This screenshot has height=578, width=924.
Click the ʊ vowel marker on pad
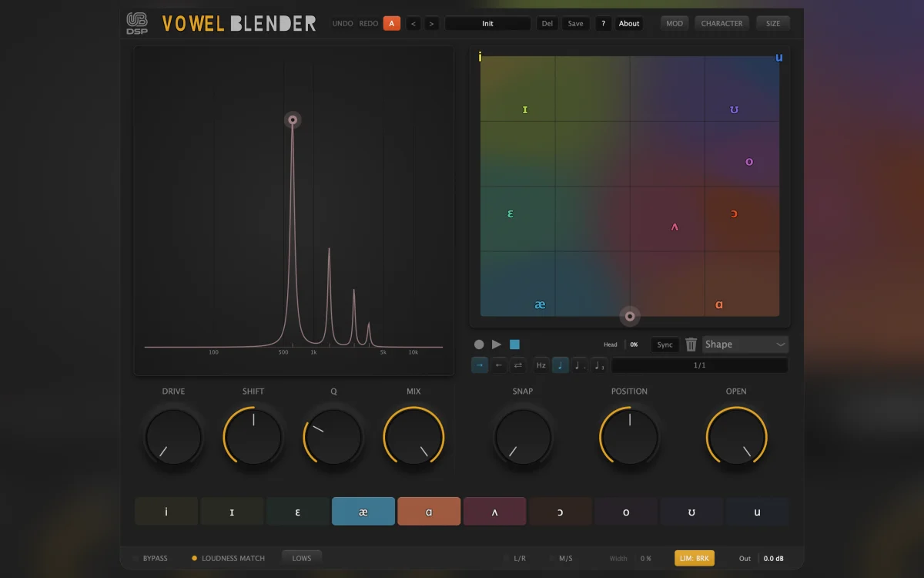(x=734, y=109)
